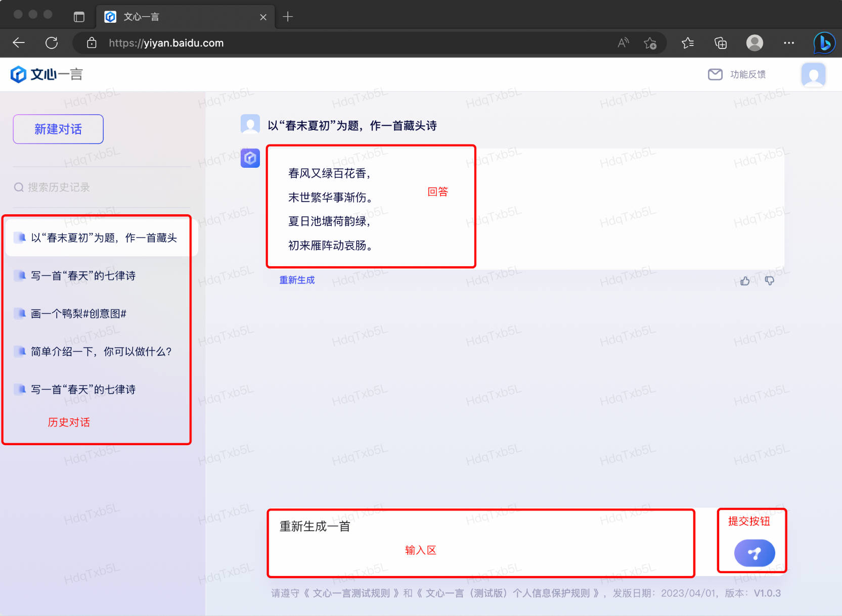Image resolution: width=842 pixels, height=616 pixels.
Task: Open browser more options (...) icon
Action: (x=788, y=43)
